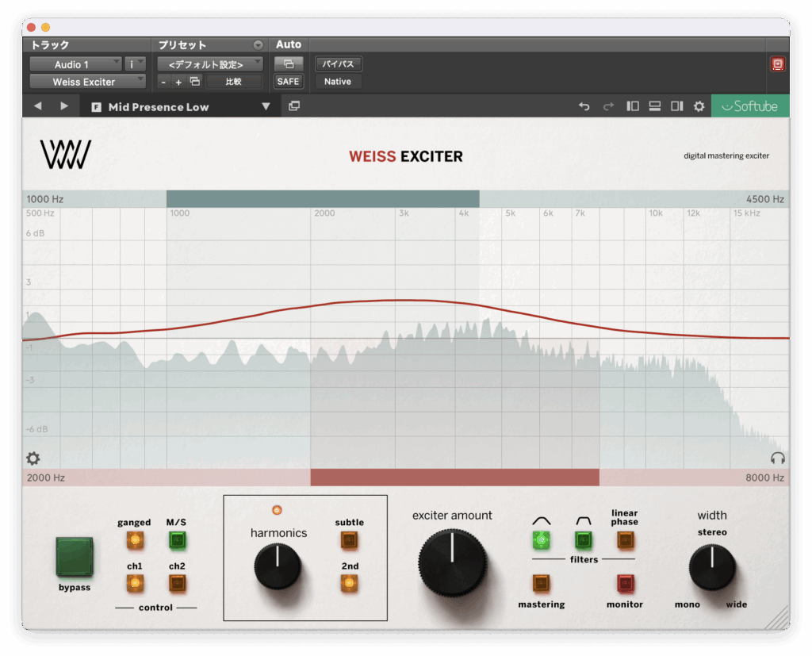This screenshot has height=656, width=812.
Task: Click the digital mastering exciter subtitle
Action: coord(726,156)
